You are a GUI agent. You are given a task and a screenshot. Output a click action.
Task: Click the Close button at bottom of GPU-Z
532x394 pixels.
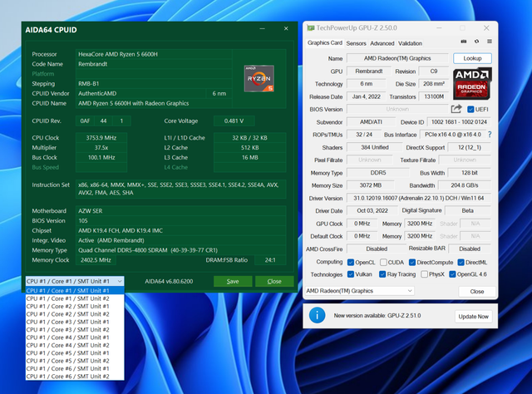tap(476, 292)
